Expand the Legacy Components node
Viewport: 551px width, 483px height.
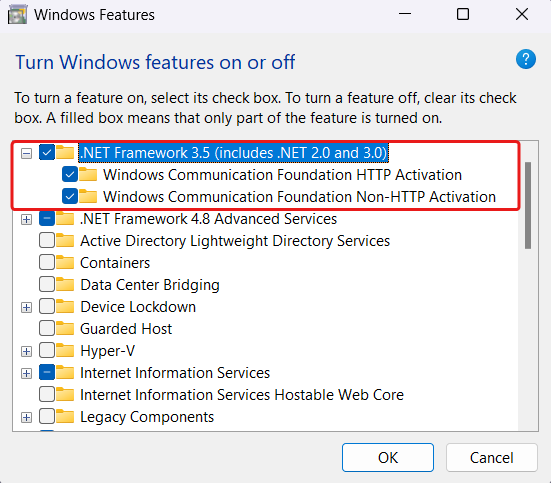[26, 418]
